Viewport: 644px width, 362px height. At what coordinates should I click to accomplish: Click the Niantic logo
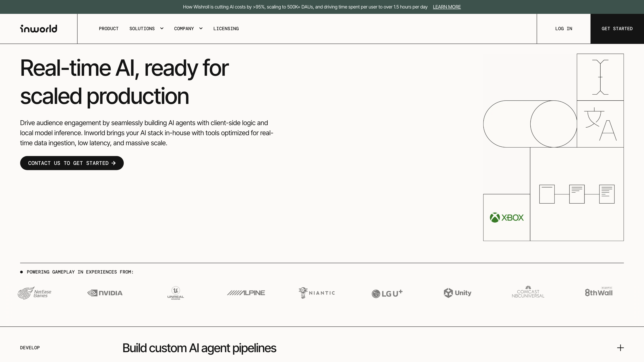[317, 293]
